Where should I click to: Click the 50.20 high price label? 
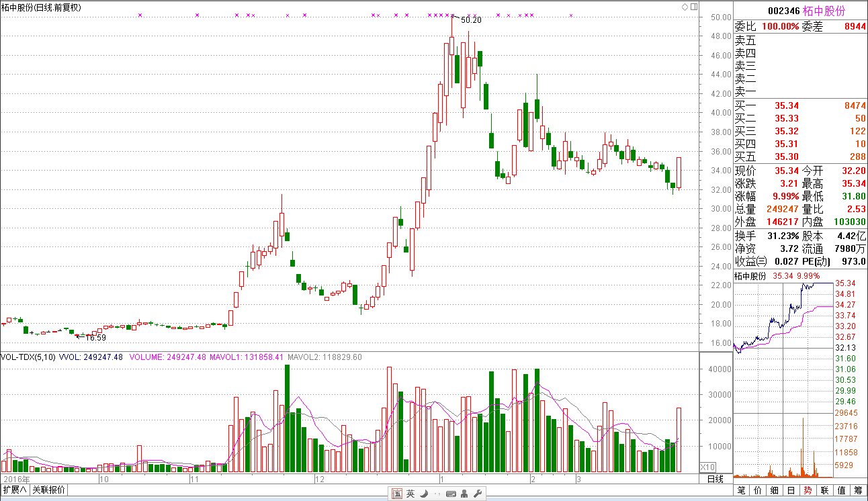471,20
